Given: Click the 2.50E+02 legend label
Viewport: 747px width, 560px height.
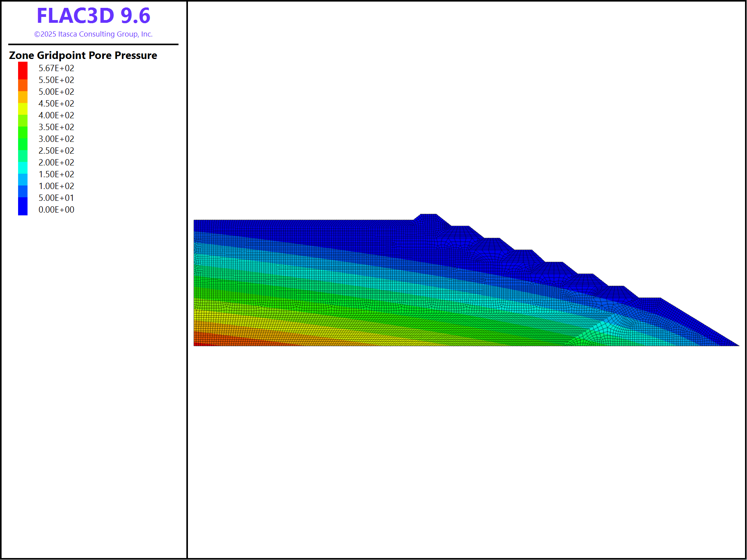Looking at the screenshot, I should 56,151.
